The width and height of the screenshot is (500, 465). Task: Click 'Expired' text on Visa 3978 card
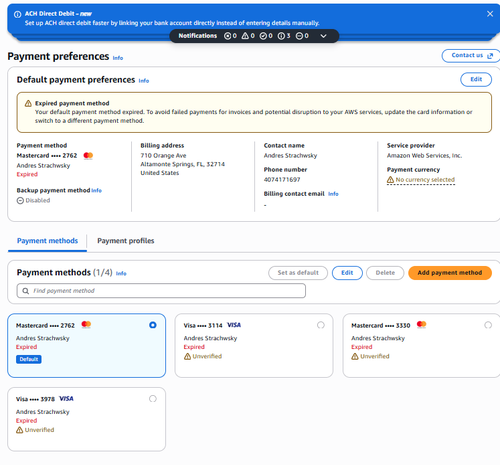26,421
